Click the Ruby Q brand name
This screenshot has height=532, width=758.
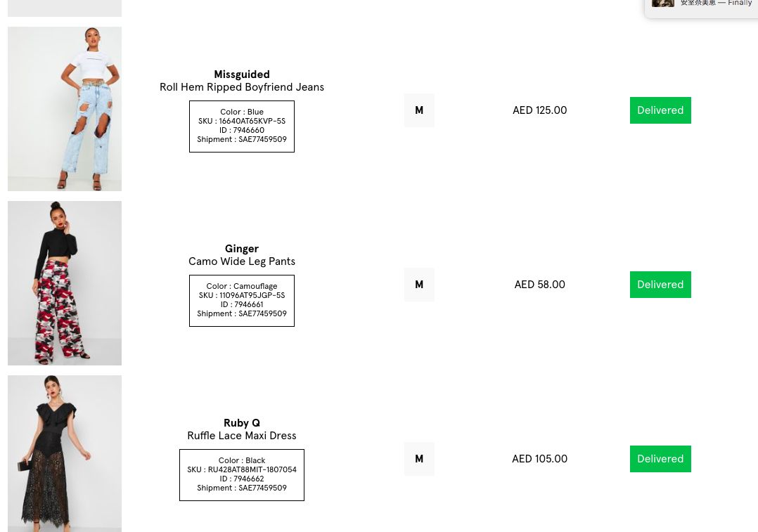point(242,423)
